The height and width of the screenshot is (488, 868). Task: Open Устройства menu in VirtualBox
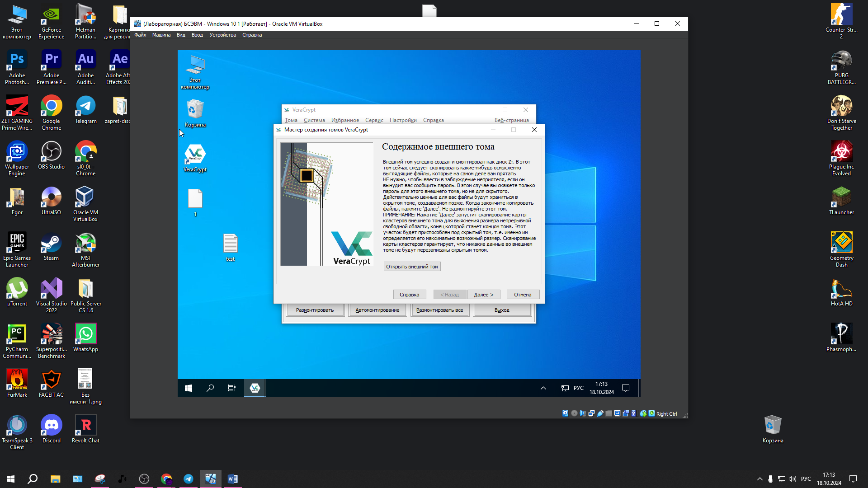click(x=223, y=35)
